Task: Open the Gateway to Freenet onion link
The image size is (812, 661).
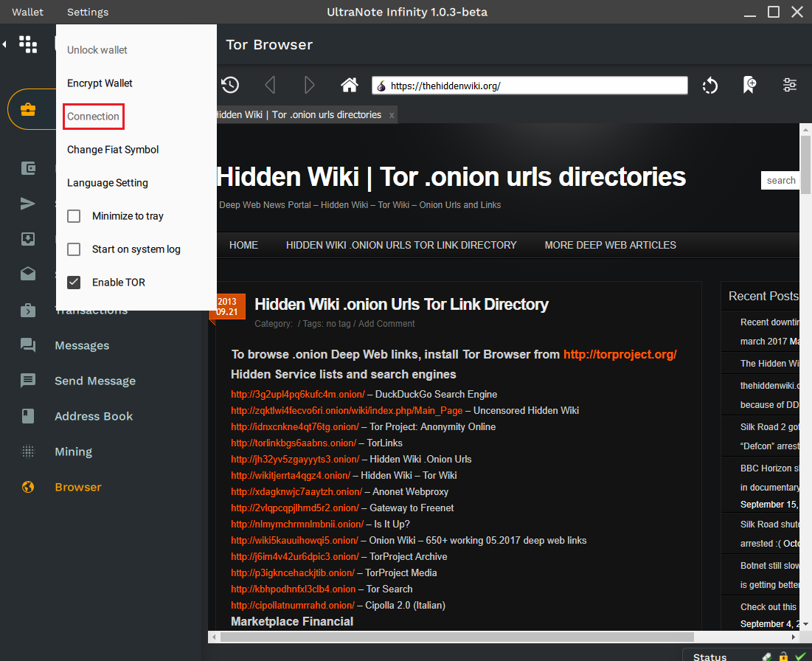Action: click(295, 508)
